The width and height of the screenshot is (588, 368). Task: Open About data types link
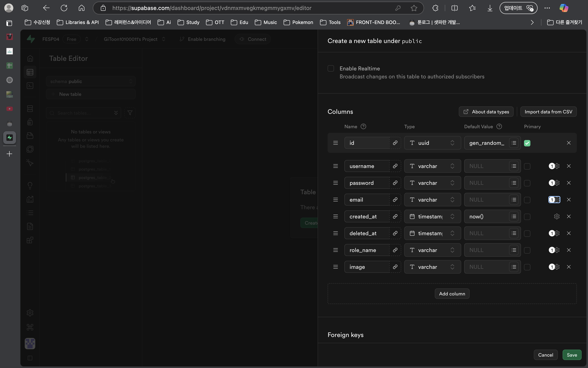coord(486,112)
